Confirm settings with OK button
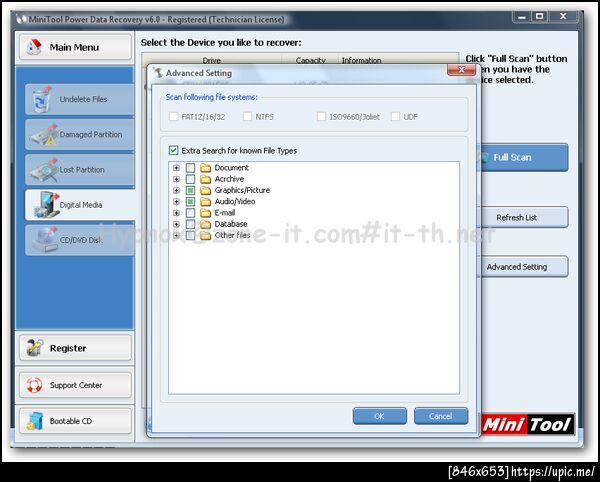 click(x=380, y=416)
